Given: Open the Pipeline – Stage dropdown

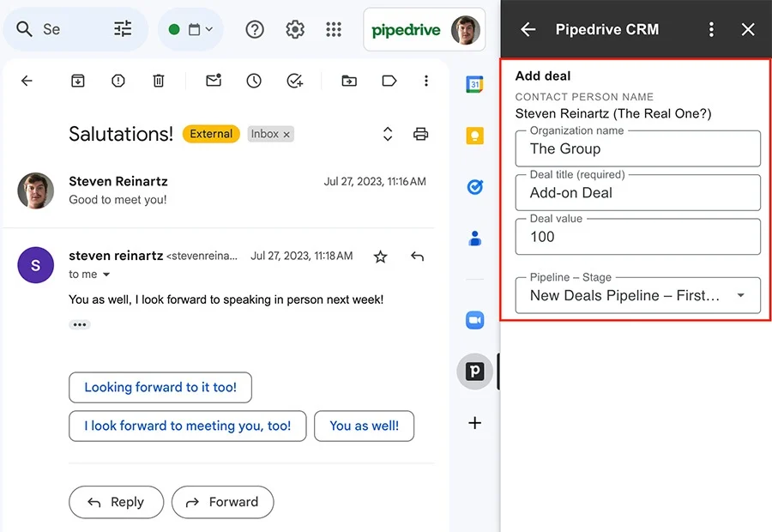Looking at the screenshot, I should point(637,295).
